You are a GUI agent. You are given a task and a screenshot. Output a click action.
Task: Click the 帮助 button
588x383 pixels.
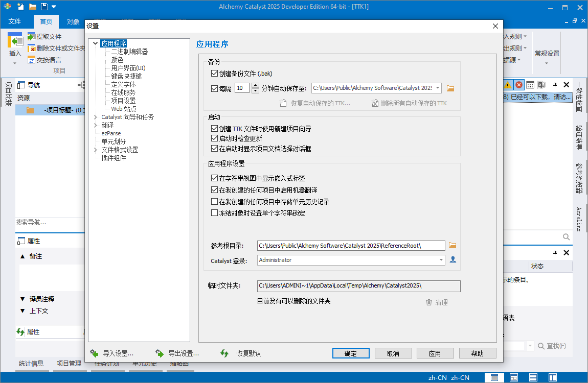tap(478, 353)
